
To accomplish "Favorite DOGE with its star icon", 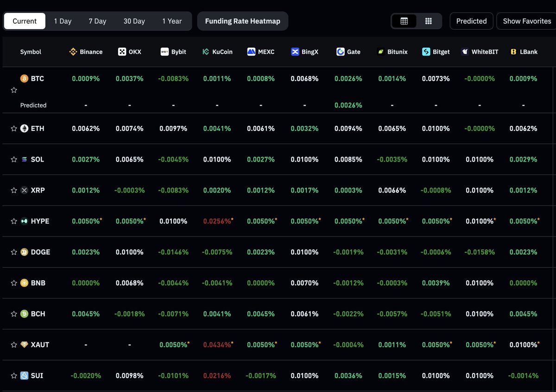I will [x=14, y=252].
